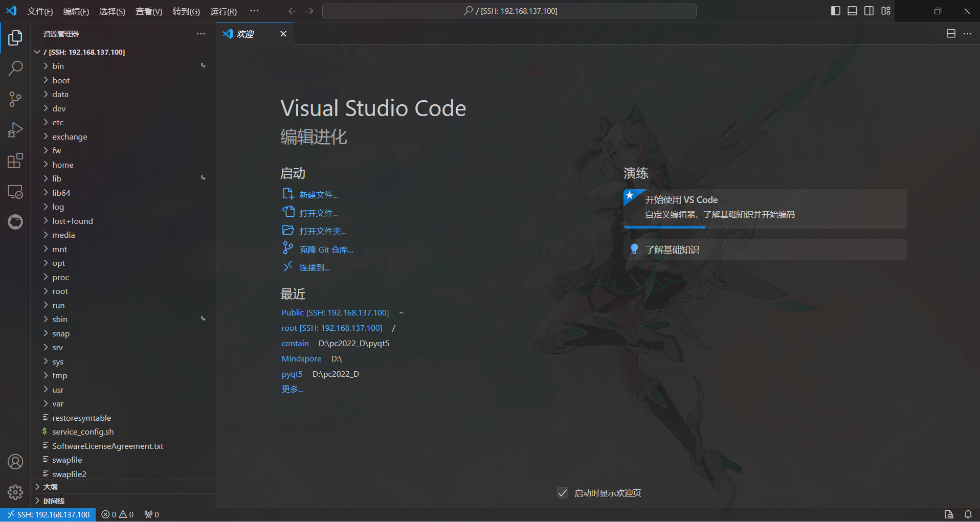The image size is (980, 522).
Task: Open the overflow menu ellipsis in menu bar
Action: tap(254, 11)
